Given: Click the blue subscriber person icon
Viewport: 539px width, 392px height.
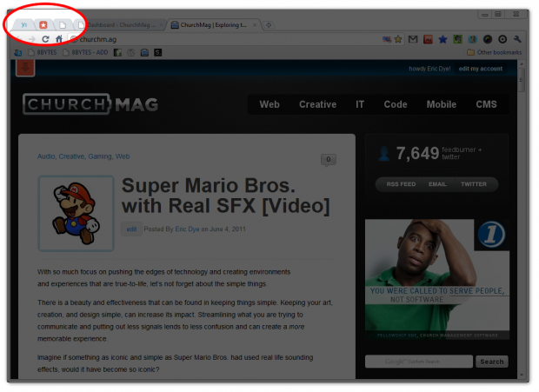Looking at the screenshot, I should 383,153.
